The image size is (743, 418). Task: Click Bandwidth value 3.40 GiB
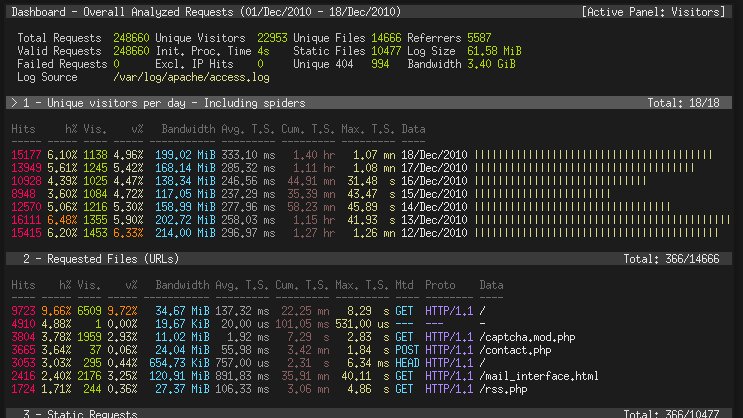tap(491, 64)
